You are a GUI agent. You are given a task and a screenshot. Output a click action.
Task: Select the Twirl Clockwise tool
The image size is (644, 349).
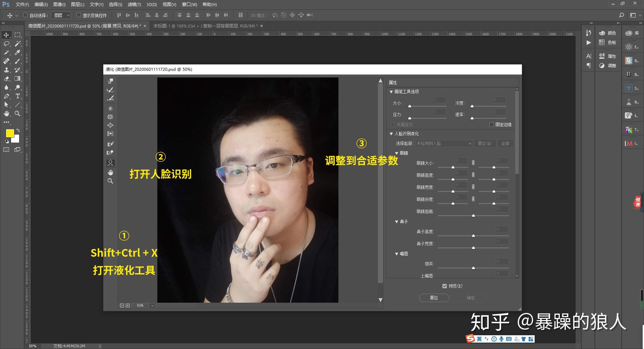(x=110, y=108)
